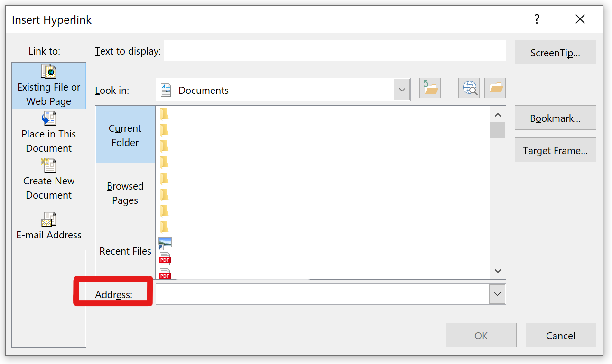The height and width of the screenshot is (364, 612).
Task: Go up one folder icon
Action: 430,88
